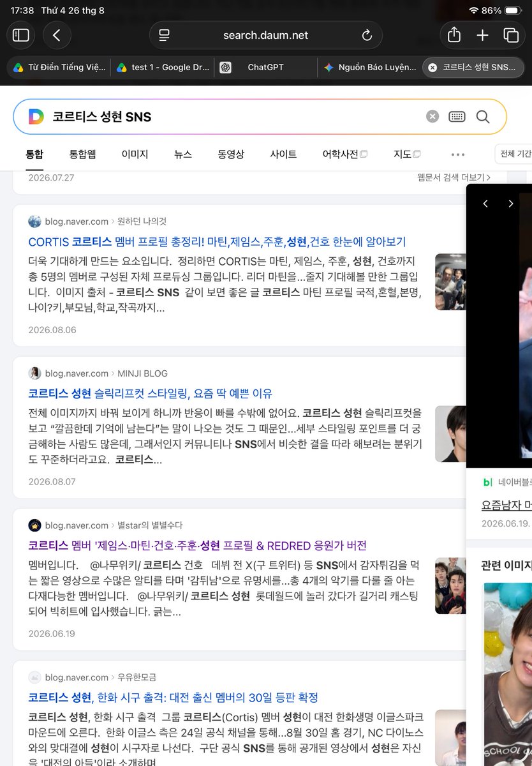
Task: Open thumbnail of 슬릭리프컷 스타일링 result
Action: (x=450, y=434)
